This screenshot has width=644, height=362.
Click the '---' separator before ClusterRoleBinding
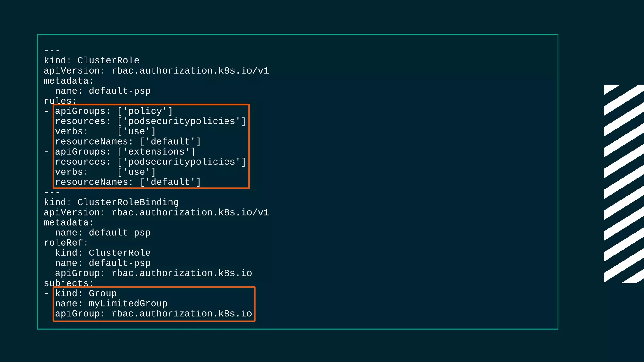pyautogui.click(x=52, y=192)
